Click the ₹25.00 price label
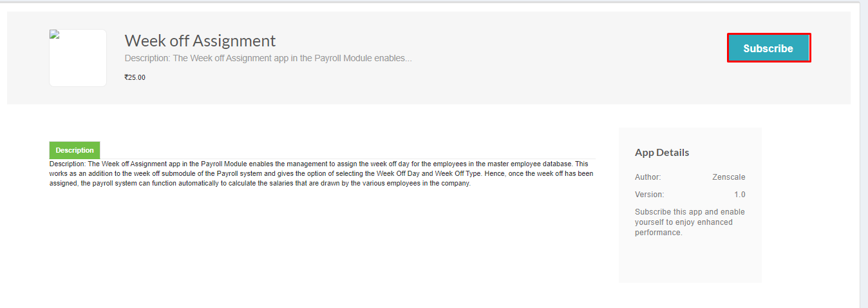The image size is (868, 308). 135,77
